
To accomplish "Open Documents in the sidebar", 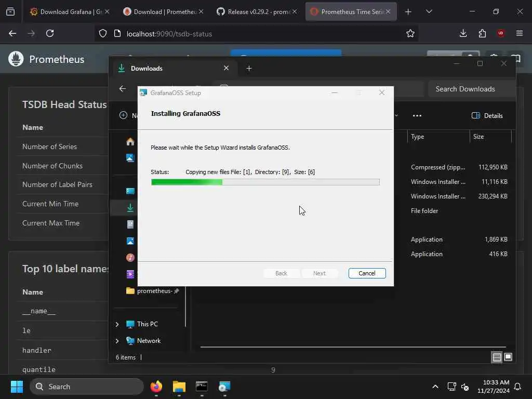I will (x=130, y=224).
